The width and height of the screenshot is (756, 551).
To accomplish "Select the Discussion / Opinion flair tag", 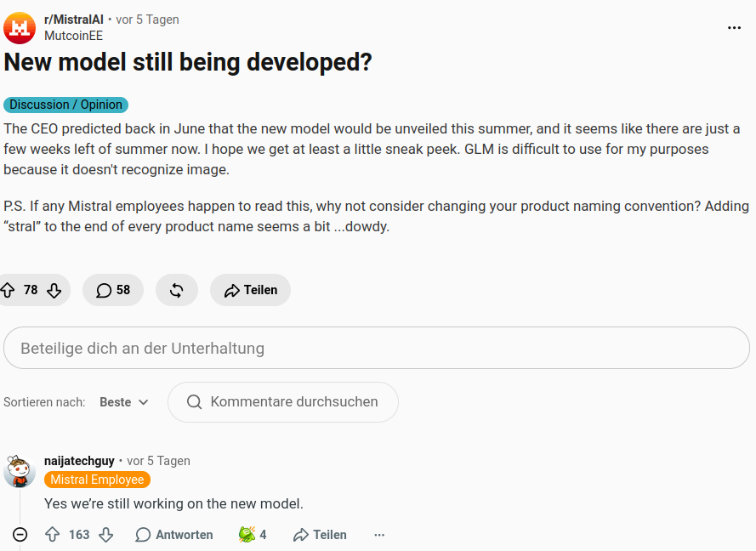I will pos(65,105).
